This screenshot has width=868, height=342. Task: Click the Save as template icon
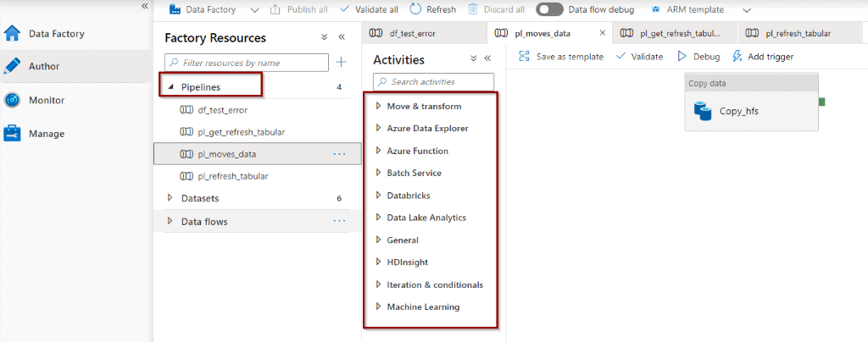pyautogui.click(x=525, y=57)
